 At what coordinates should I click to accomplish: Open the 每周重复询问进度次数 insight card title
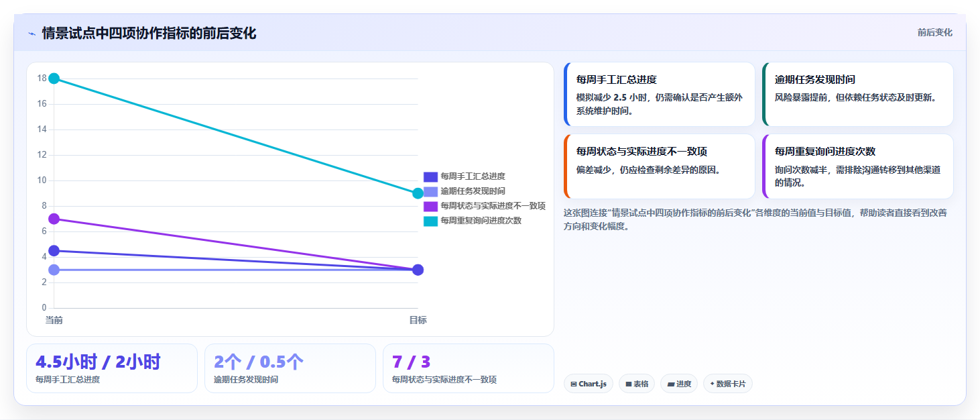(824, 152)
